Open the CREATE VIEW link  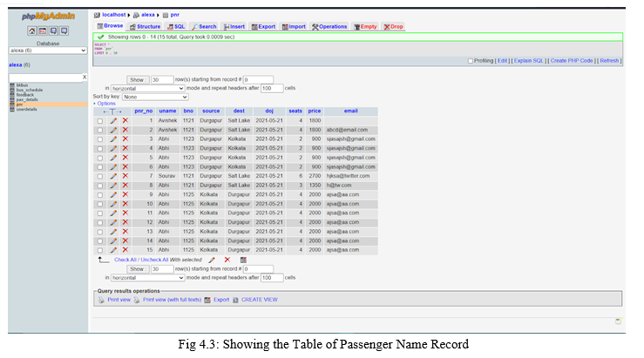click(259, 300)
